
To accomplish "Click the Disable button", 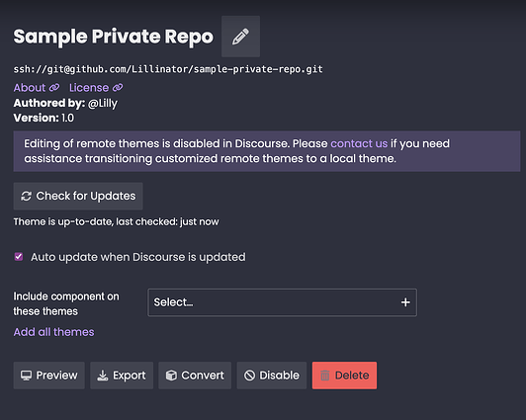I will (271, 376).
